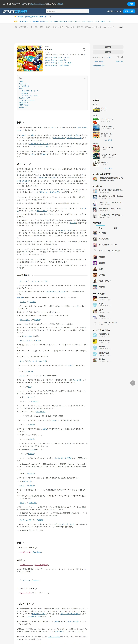The image size is (138, 644).
Task: Open the Fate/strangefake trending tag
Action: (x=60, y=21)
